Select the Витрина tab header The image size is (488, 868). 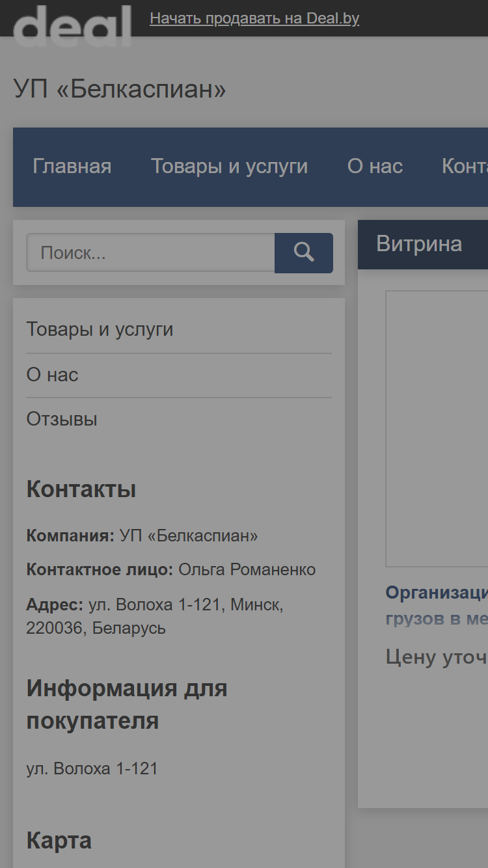point(420,244)
